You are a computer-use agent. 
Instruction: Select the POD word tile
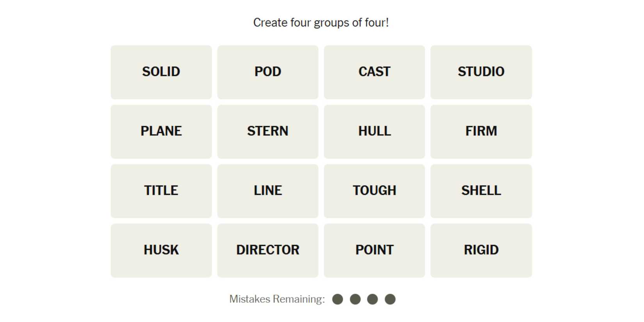point(268,72)
